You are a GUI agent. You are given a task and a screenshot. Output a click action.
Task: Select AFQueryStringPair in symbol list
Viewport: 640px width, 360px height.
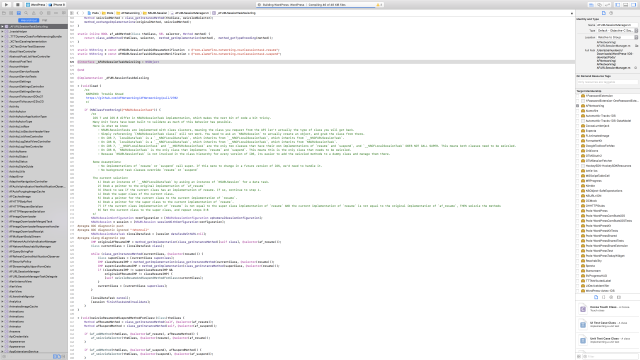coord(21,251)
